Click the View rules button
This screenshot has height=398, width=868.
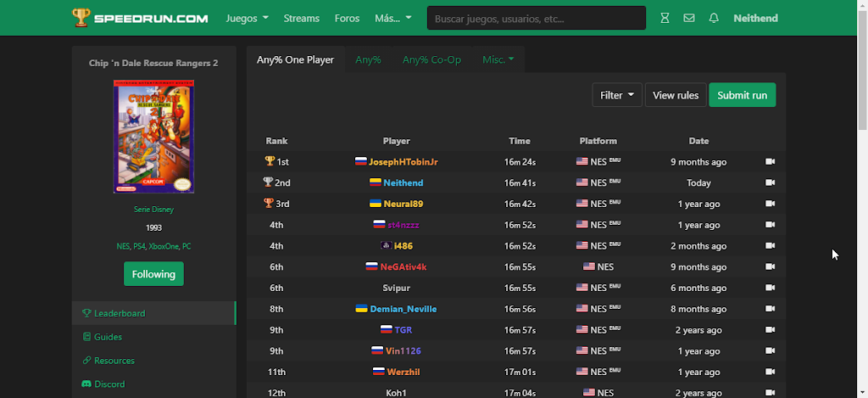(676, 95)
